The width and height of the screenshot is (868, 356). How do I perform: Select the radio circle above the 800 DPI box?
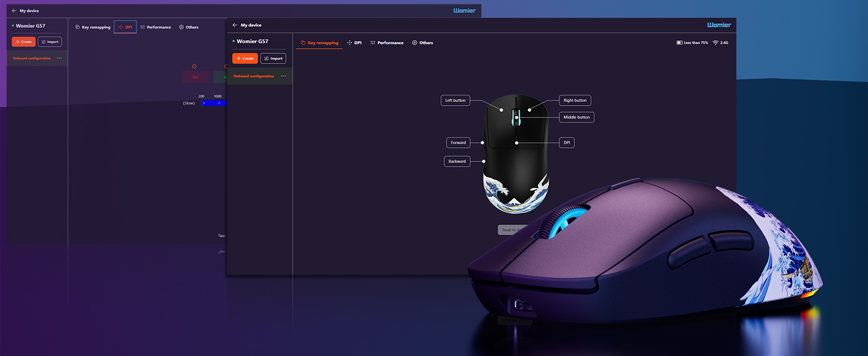[x=194, y=66]
